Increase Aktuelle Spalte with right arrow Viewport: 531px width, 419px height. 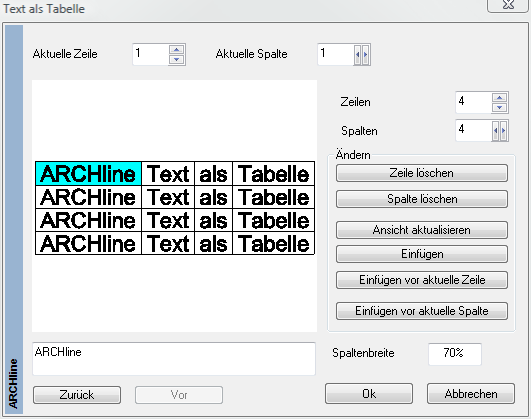365,54
